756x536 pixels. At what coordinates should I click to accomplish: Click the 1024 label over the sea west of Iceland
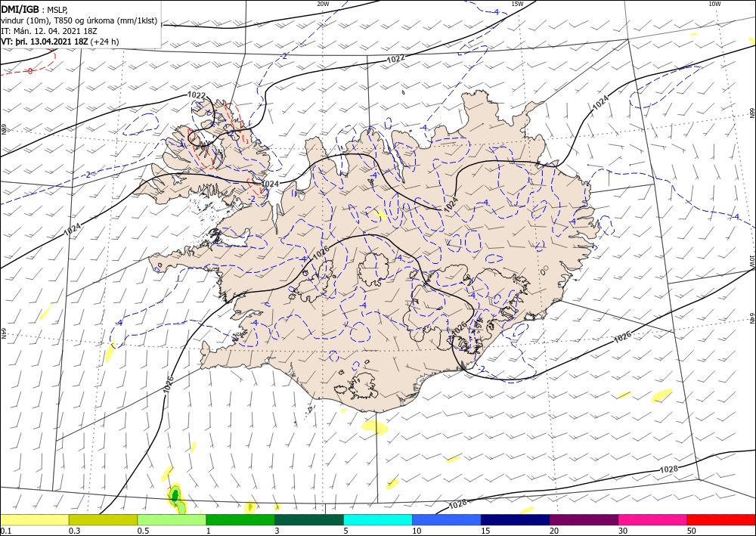[x=73, y=229]
